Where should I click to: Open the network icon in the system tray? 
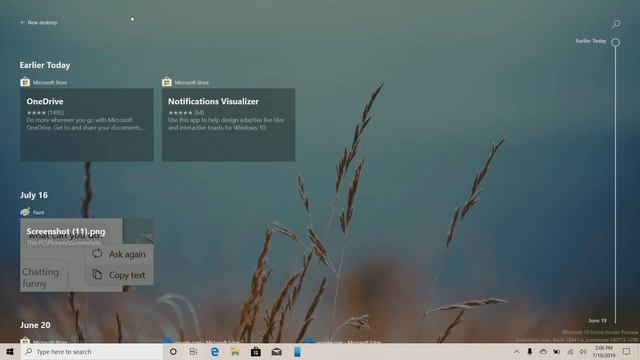click(x=570, y=351)
